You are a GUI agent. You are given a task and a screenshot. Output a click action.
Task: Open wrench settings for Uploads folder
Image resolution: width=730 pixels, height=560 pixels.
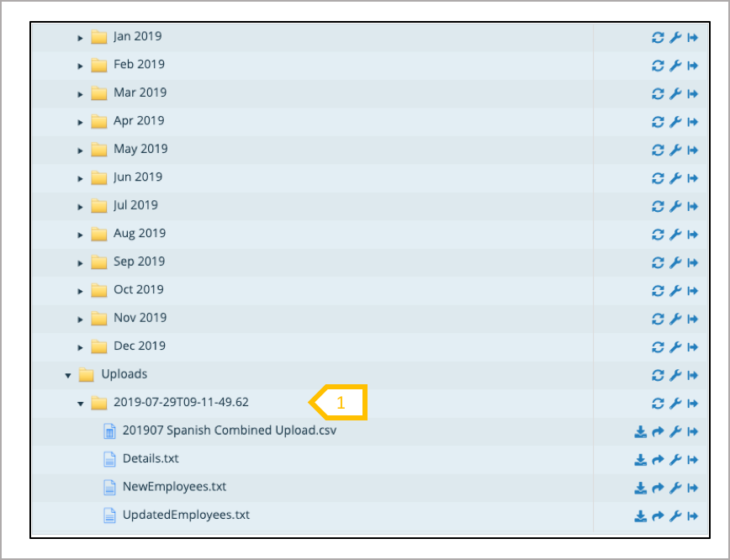[x=675, y=375]
